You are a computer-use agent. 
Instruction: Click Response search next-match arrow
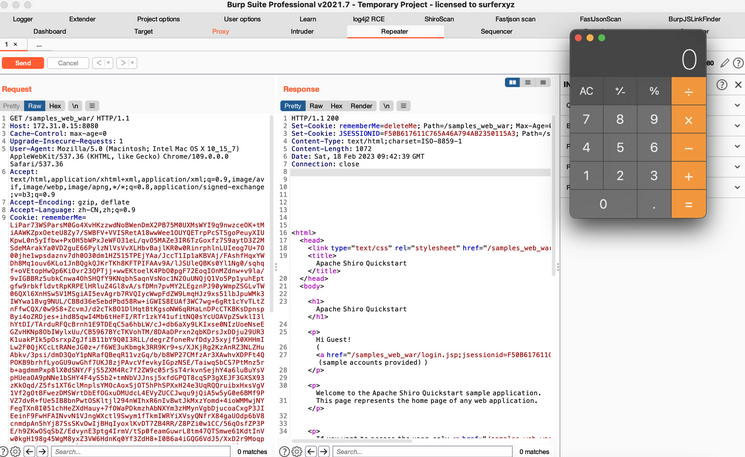(324, 451)
